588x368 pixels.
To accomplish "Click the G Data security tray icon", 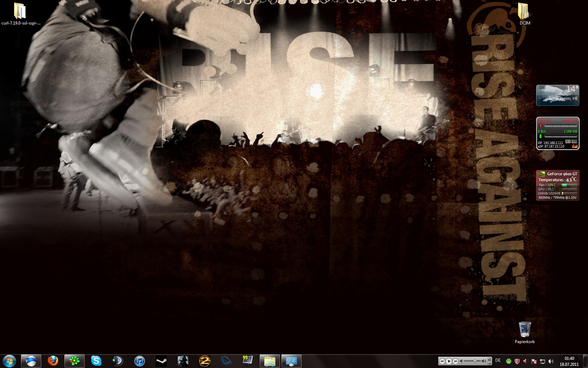I will (x=517, y=361).
